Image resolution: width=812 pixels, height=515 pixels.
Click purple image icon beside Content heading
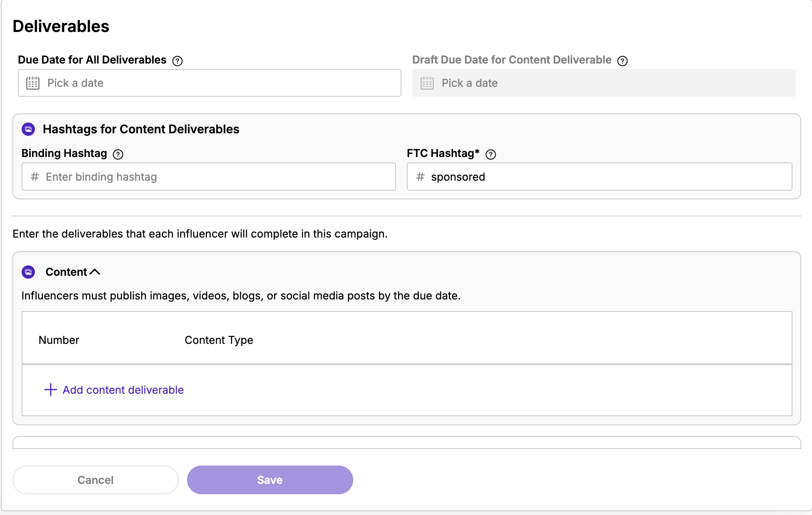click(28, 272)
